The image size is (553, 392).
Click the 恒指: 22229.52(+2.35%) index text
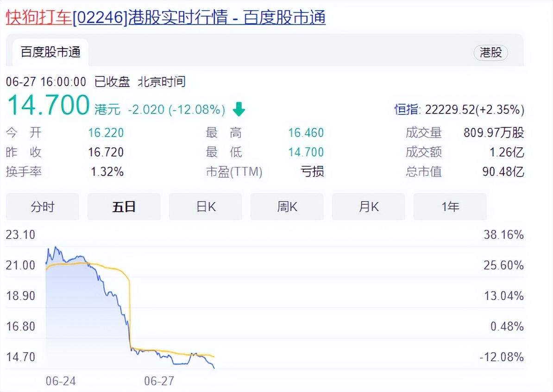(459, 110)
